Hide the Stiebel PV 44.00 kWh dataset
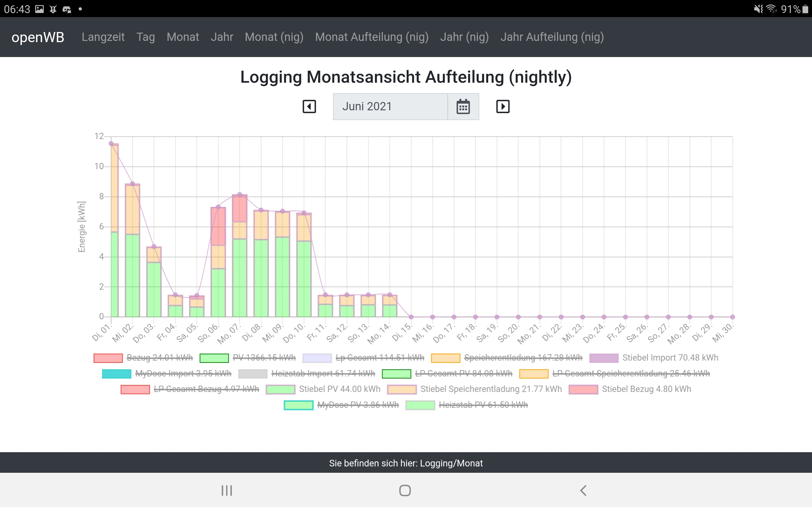The height and width of the screenshot is (507, 812). [340, 389]
